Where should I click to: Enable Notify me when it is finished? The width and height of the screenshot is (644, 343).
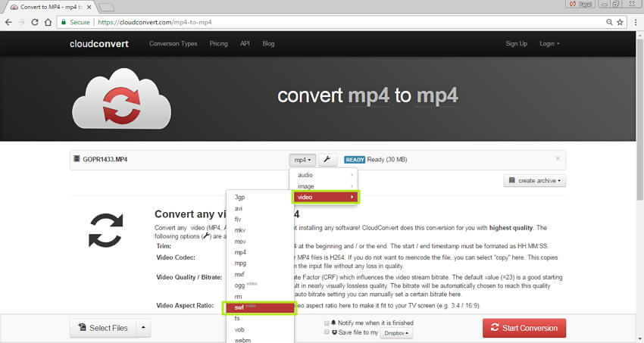pyautogui.click(x=327, y=323)
